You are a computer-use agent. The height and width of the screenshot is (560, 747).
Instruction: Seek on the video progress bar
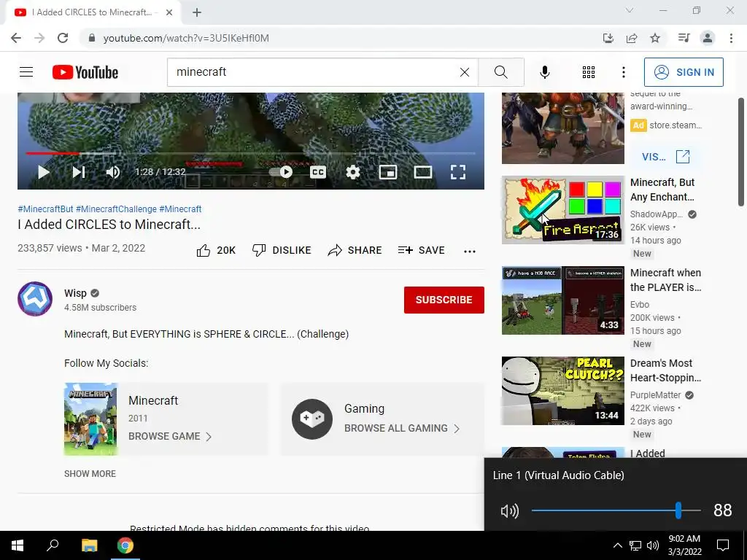pyautogui.click(x=251, y=153)
